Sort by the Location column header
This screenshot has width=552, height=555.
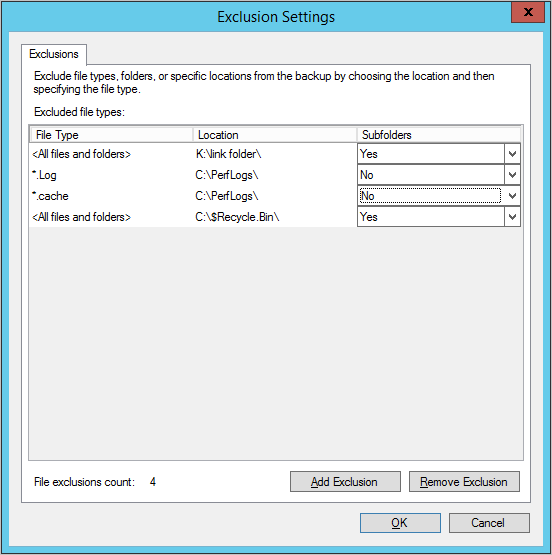[x=275, y=135]
